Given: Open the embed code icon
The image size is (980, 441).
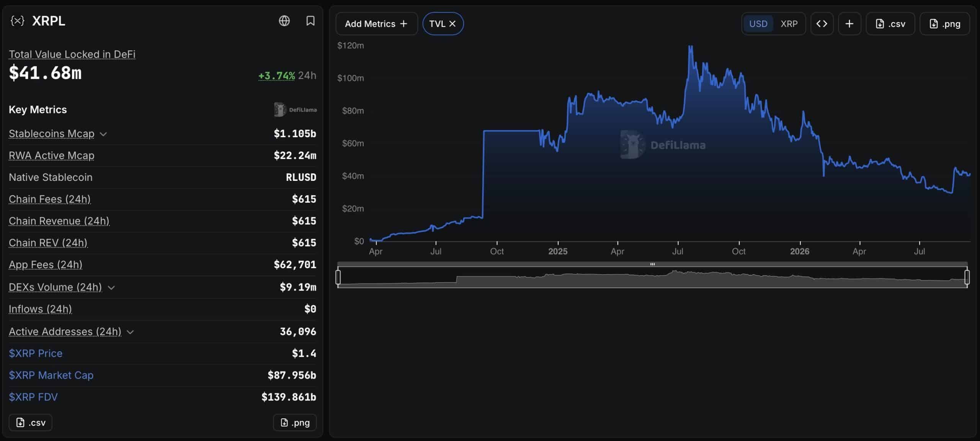Looking at the screenshot, I should [x=822, y=24].
